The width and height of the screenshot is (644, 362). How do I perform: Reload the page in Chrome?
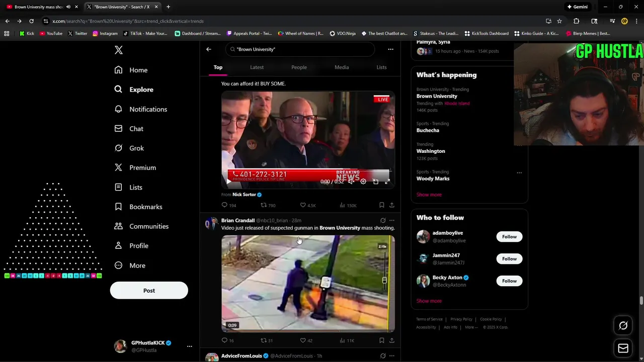(x=31, y=21)
